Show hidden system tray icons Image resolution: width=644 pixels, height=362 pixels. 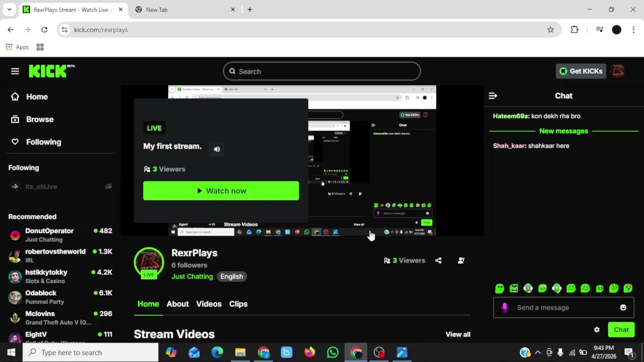coord(538,352)
